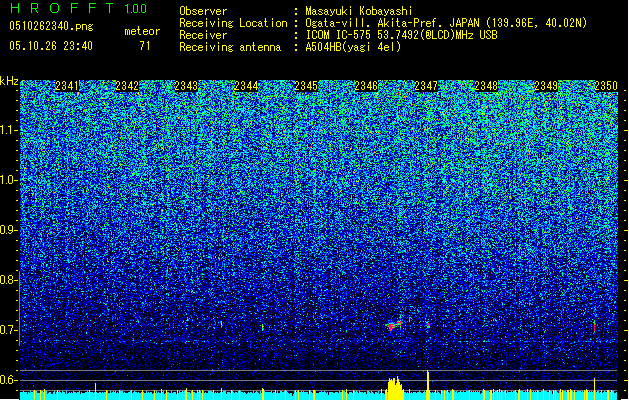Click the meteor count label
629x400 pixels.
tap(142, 31)
